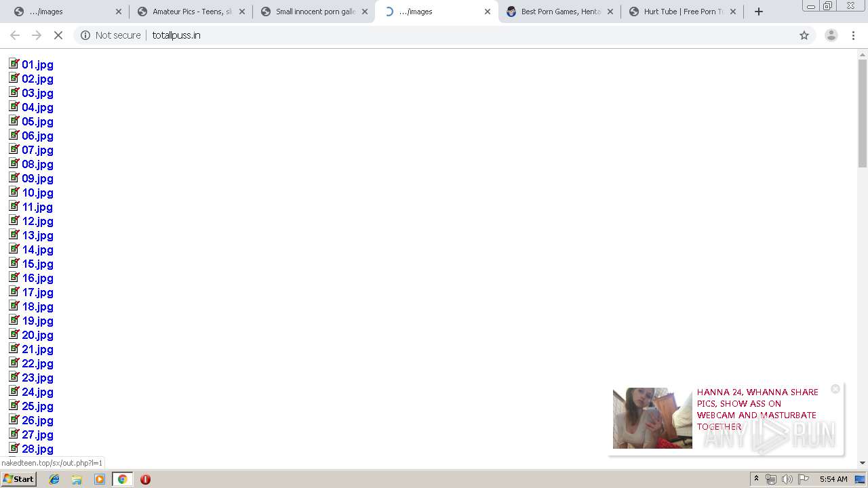
Task: Open the 23.jpg file link
Action: click(37, 378)
